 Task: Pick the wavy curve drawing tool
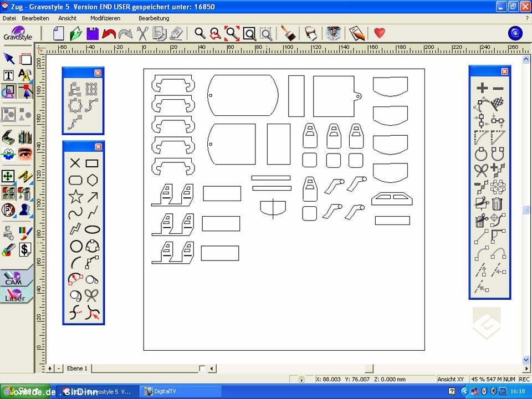point(75,213)
